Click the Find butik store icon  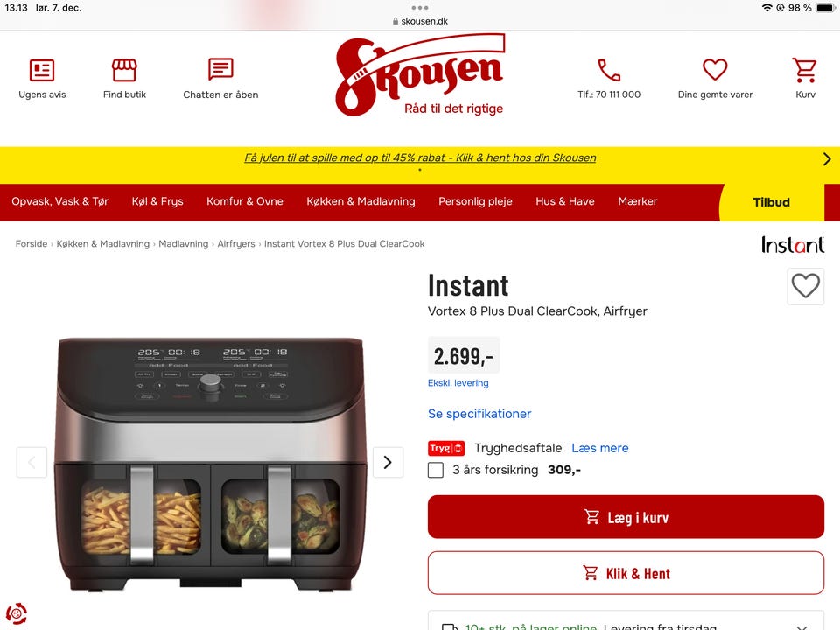pyautogui.click(x=124, y=70)
